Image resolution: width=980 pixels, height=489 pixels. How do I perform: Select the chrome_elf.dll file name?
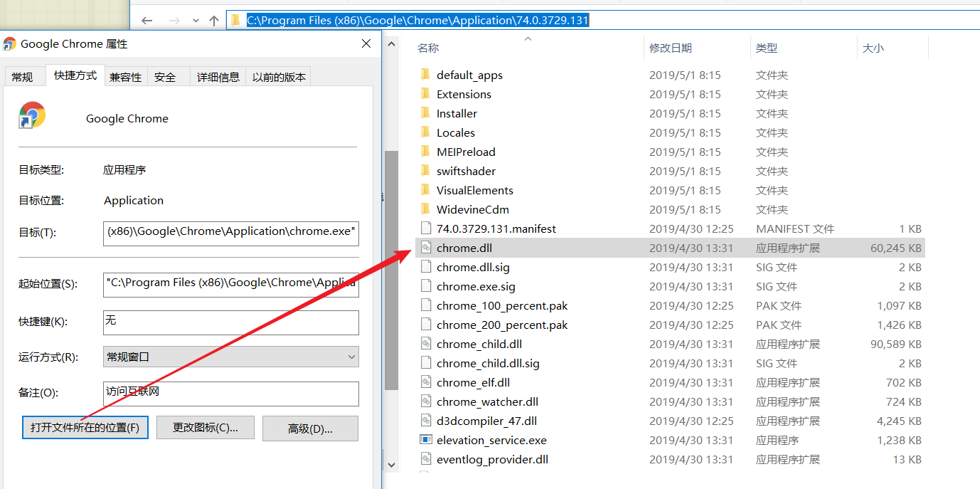(473, 382)
